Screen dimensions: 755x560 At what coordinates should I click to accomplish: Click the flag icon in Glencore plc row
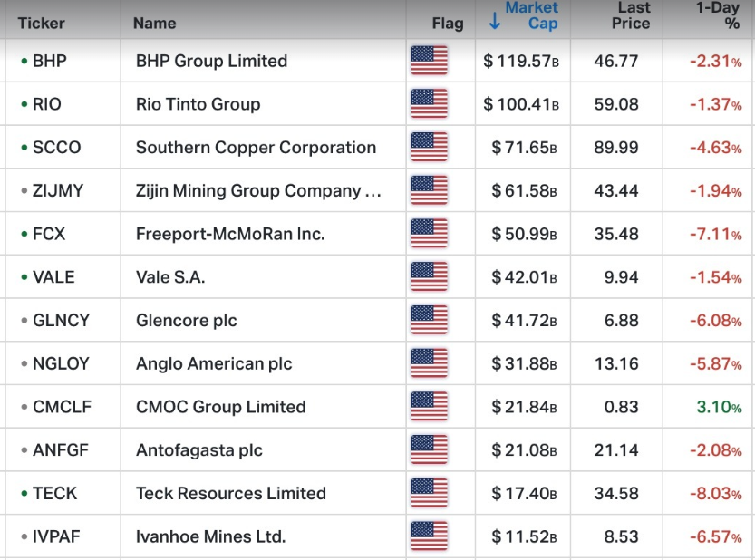429,320
